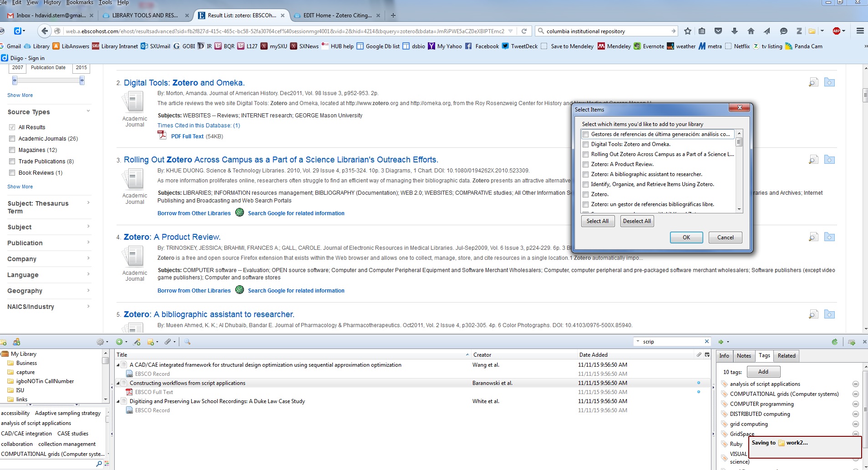
Task: Click Zotero New Group icon
Action: pyautogui.click(x=16, y=342)
